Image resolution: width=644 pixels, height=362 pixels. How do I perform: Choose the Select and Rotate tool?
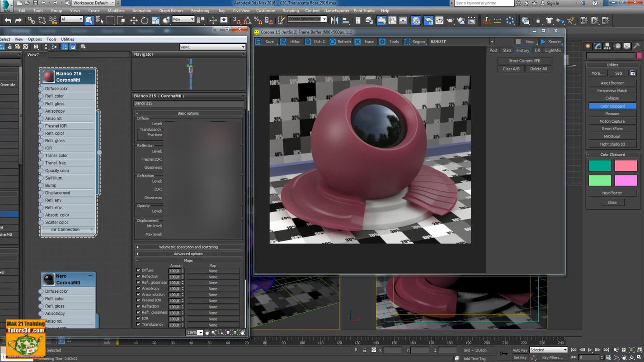click(x=145, y=20)
